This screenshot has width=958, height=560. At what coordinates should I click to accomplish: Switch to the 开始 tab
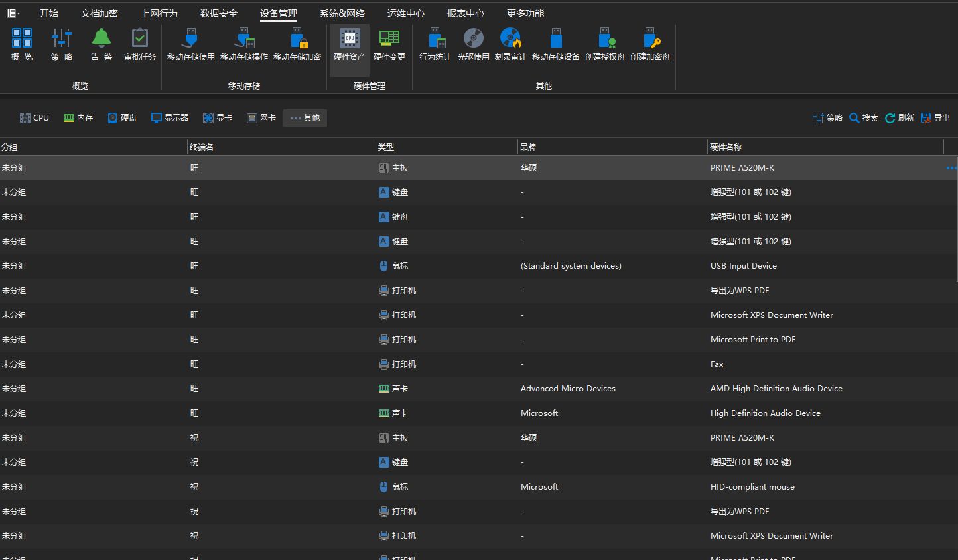click(49, 13)
